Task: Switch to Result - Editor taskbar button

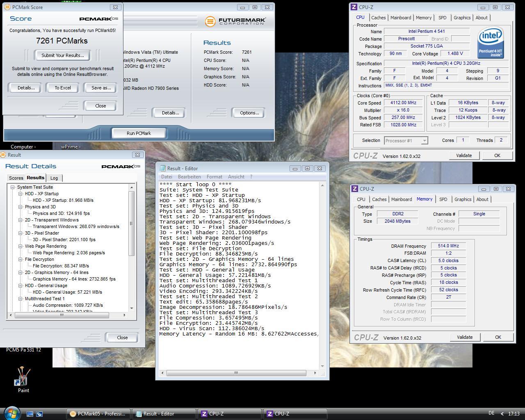Action: tap(164, 414)
